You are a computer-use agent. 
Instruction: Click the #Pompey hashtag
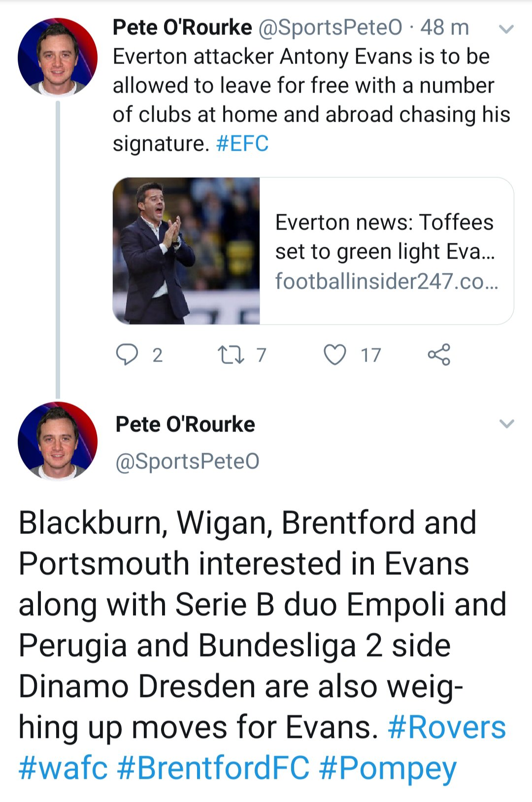pos(388,768)
